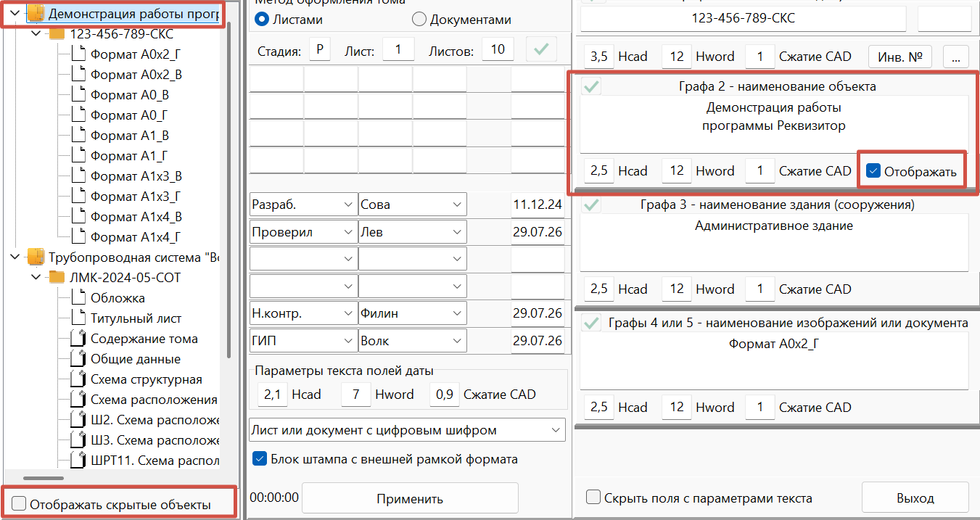980x520 pixels.
Task: Uncheck Блок штампа с внешней рамкой формата
Action: (x=259, y=458)
